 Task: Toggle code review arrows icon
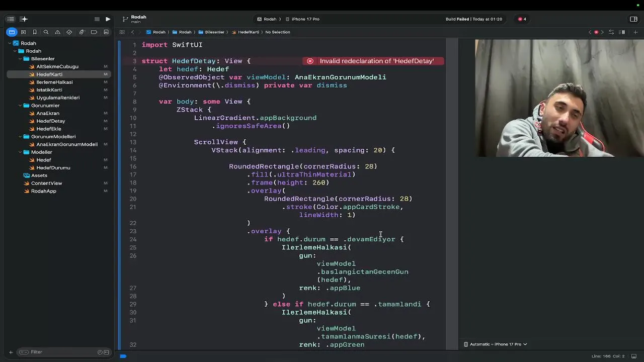point(611,32)
